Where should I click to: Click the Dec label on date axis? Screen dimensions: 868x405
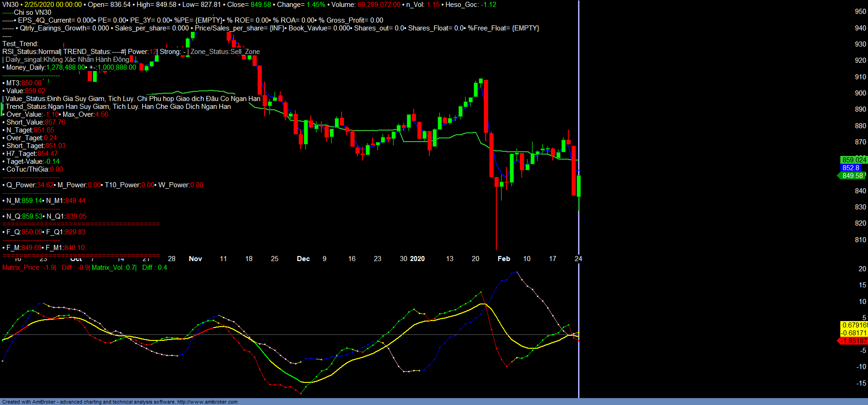click(303, 259)
